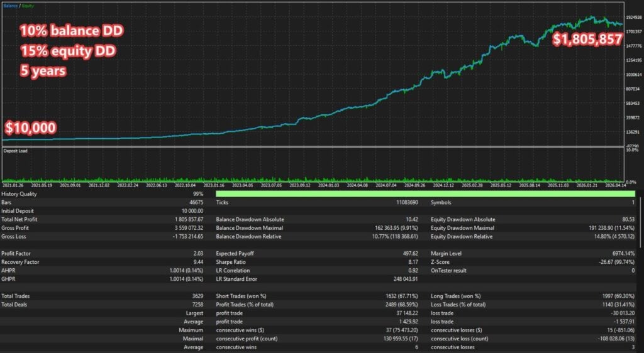Click the value 10.77% (118 368.61)
Image resolution: width=644 pixels, height=353 pixels.
click(395, 237)
